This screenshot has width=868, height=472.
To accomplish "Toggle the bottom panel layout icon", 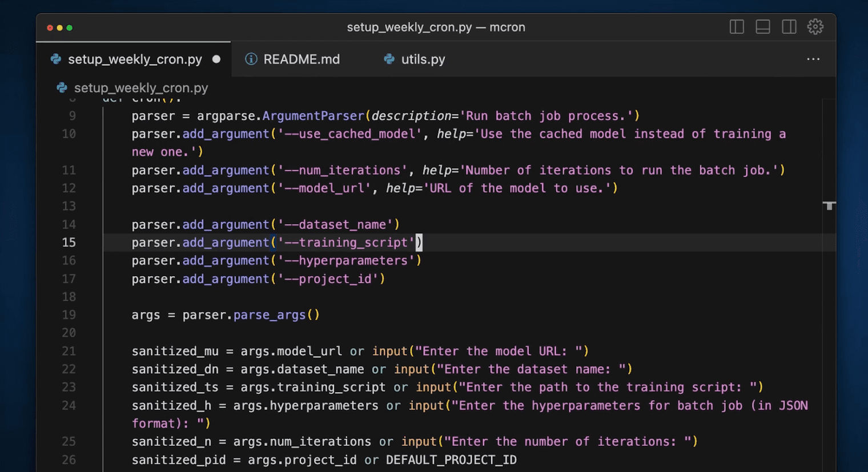I will [763, 27].
